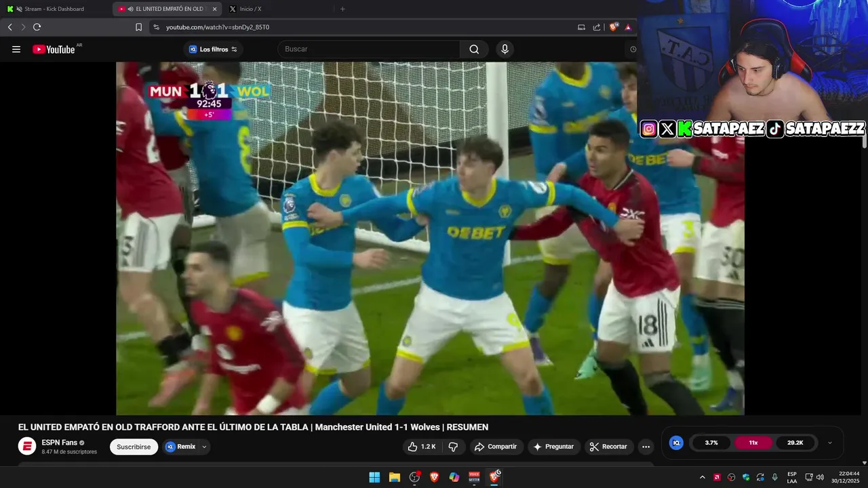Image resolution: width=868 pixels, height=488 pixels.
Task: Click the magnifier search button
Action: [474, 49]
